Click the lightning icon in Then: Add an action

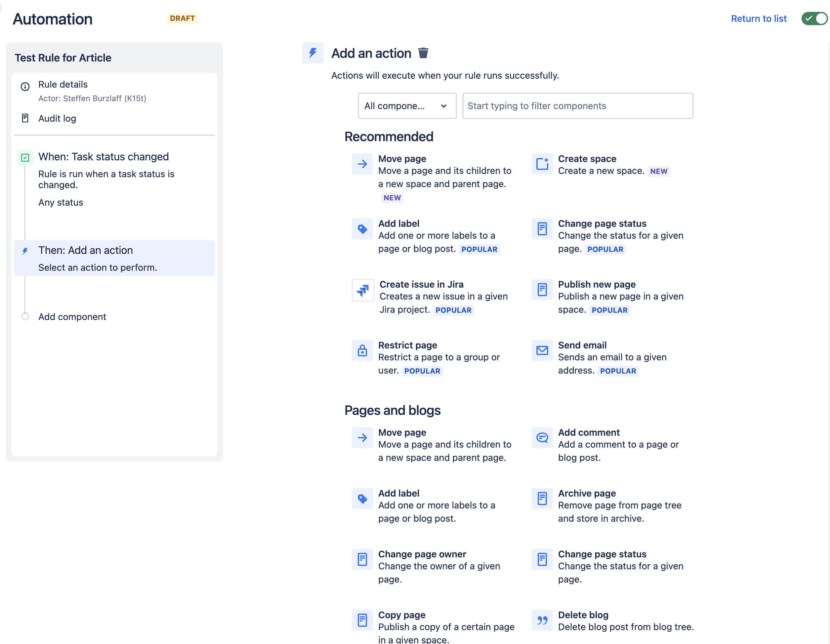pos(25,251)
